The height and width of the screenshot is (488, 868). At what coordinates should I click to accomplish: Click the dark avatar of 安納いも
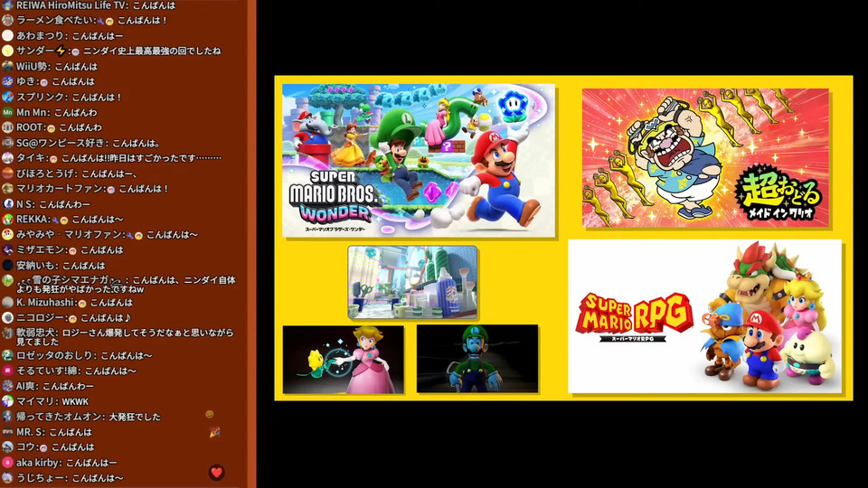pos(7,265)
